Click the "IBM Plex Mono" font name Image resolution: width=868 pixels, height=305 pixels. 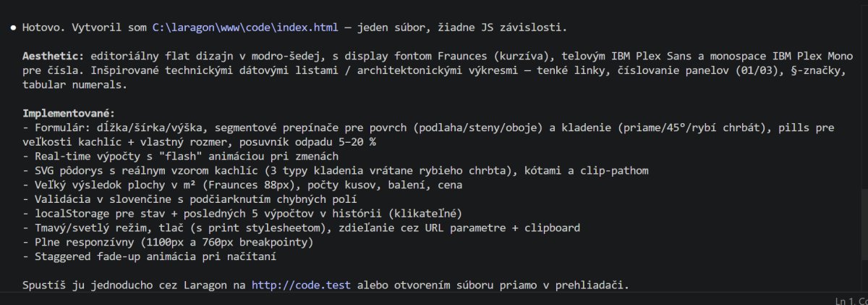[799, 55]
